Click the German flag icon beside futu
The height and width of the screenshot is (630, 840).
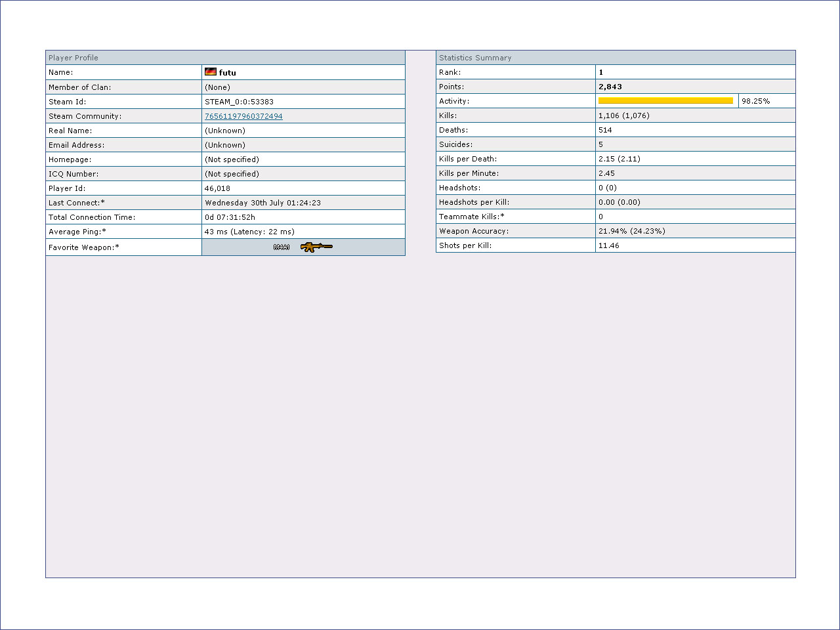[x=211, y=72]
